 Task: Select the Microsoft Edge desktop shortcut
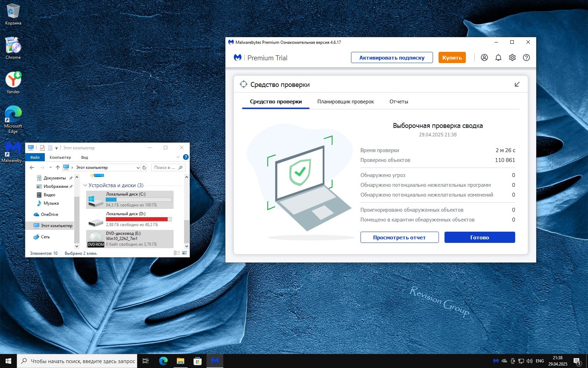click(x=13, y=120)
